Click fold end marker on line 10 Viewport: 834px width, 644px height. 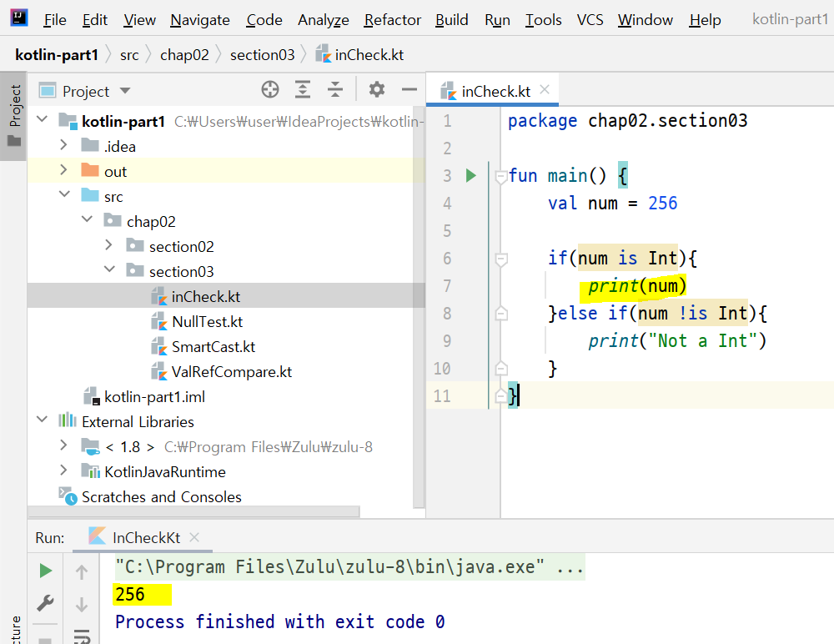pos(500,368)
